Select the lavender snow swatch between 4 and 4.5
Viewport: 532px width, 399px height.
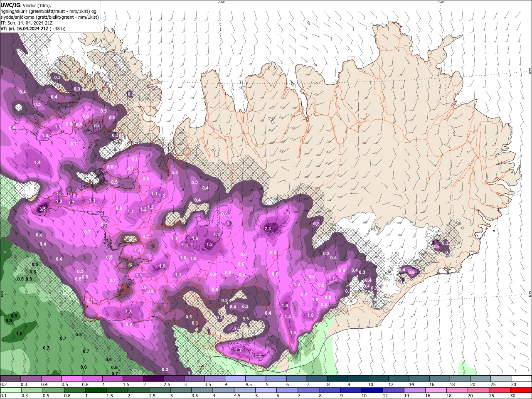(235, 379)
